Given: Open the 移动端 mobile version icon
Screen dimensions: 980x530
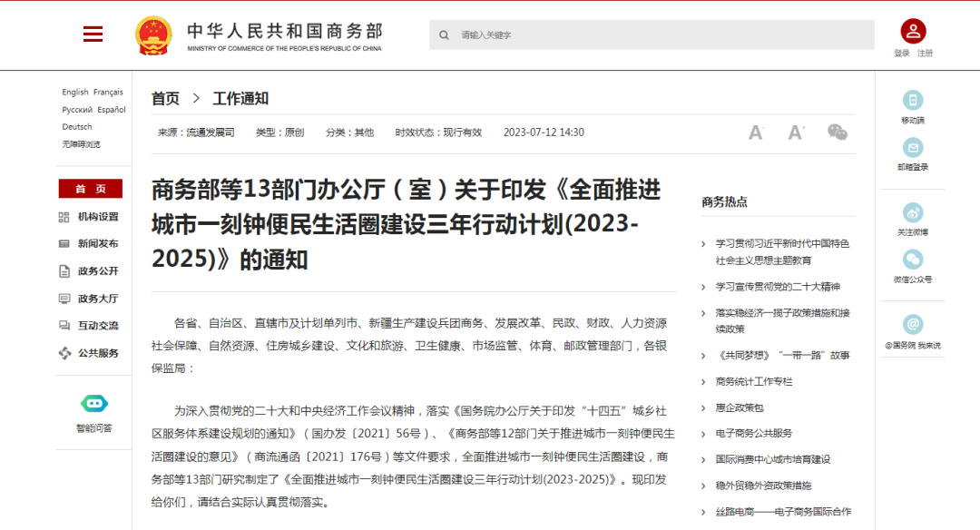Looking at the screenshot, I should [913, 98].
